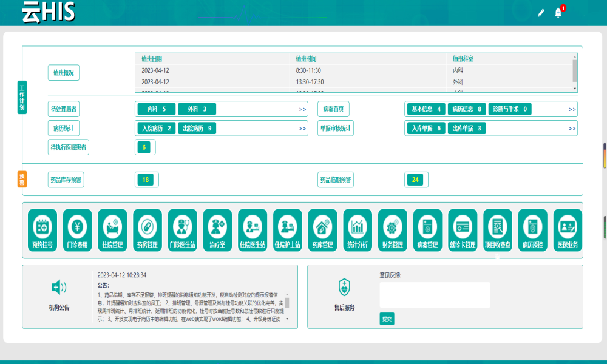Viewport: 607px width, 364px height.
Task: Launch the 住院管理 inpatient management module
Action: [113, 230]
